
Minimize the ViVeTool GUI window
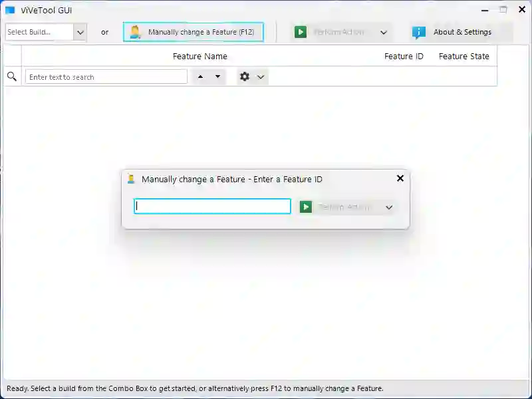click(x=485, y=11)
